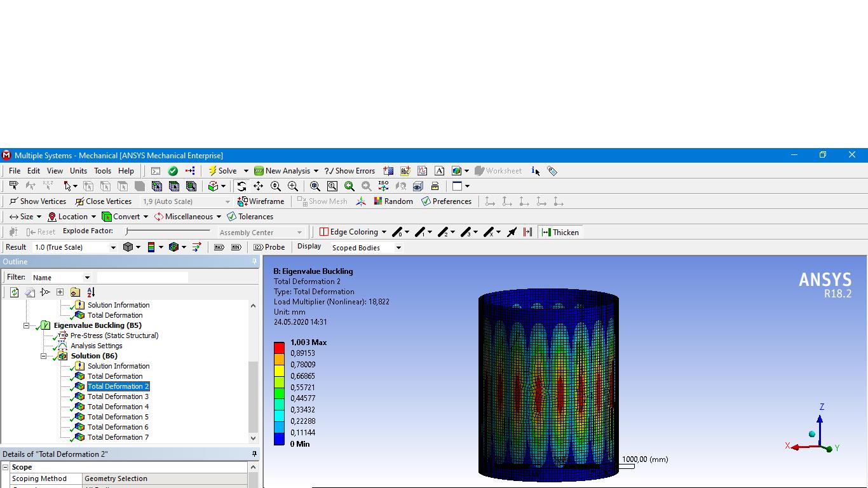Open the Help menu
The image size is (868, 488).
(x=126, y=171)
